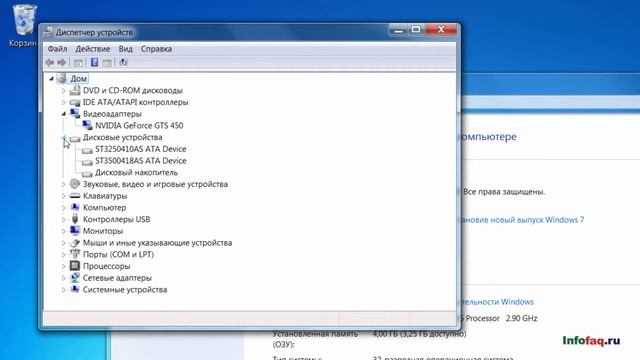Expand the Мониторы node
This screenshot has height=360, width=640.
coord(64,231)
